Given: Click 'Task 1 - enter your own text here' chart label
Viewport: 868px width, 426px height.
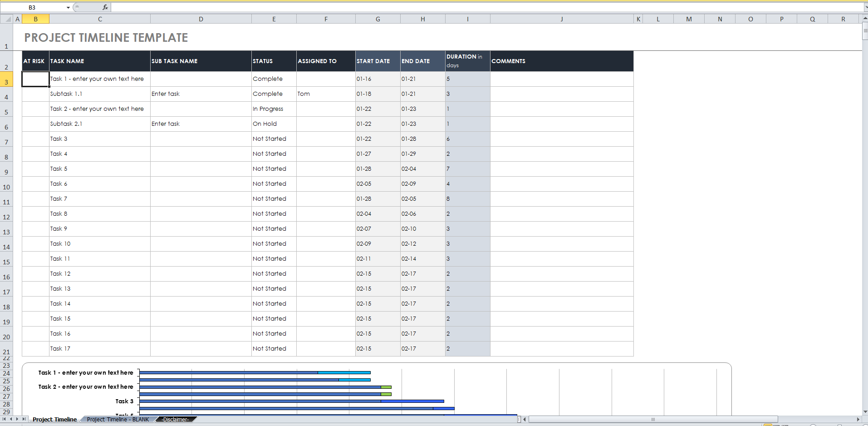Looking at the screenshot, I should tap(86, 372).
